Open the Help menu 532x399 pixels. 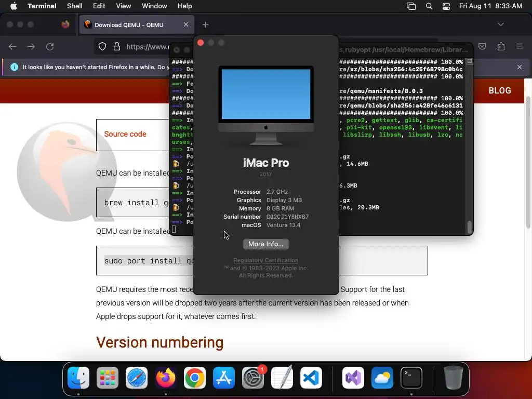coord(184,6)
